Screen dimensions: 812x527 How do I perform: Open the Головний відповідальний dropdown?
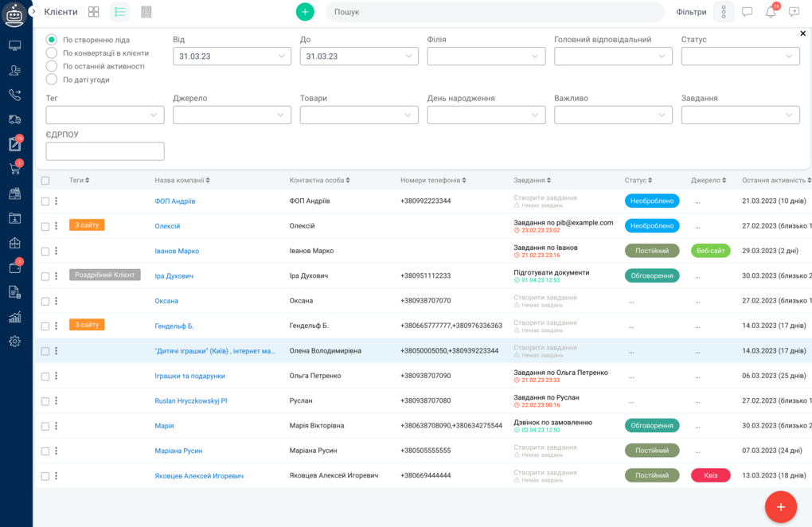613,57
